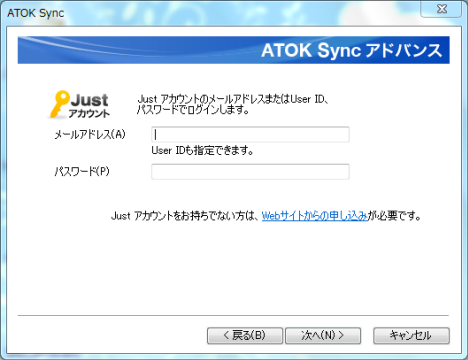468x360 pixels.
Task: Click the メールアドレス input field
Action: 250,134
